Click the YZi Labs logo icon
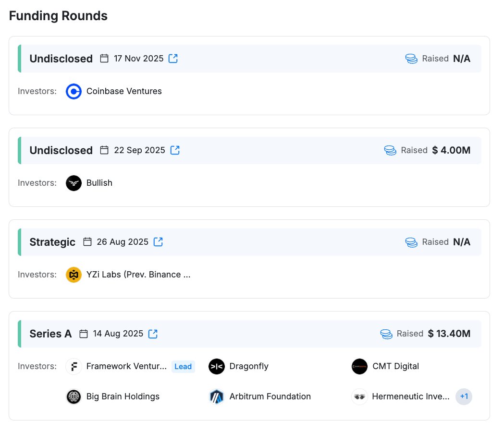This screenshot has height=432, width=504. pos(74,275)
